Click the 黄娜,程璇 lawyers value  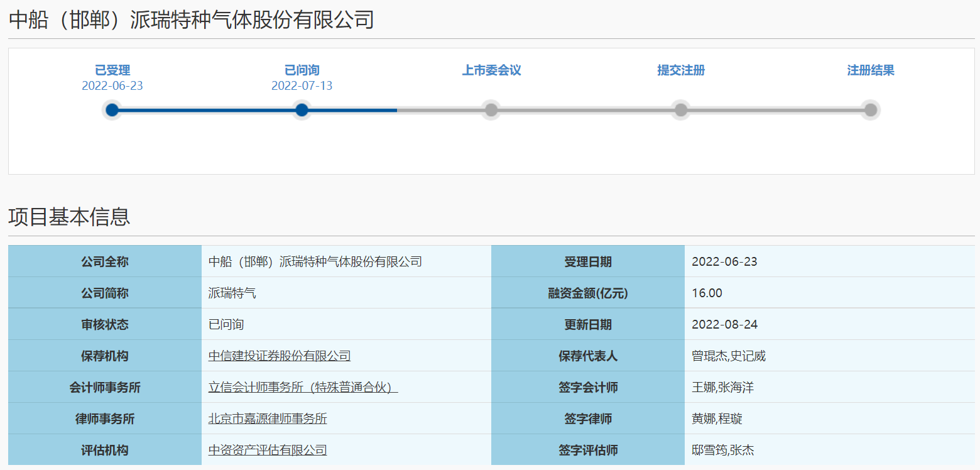(717, 419)
